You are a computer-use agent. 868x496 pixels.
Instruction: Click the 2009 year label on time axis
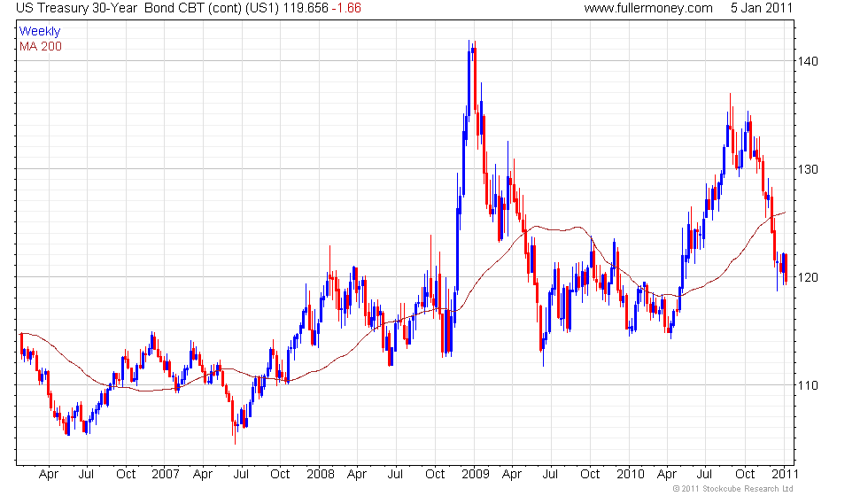coord(476,475)
